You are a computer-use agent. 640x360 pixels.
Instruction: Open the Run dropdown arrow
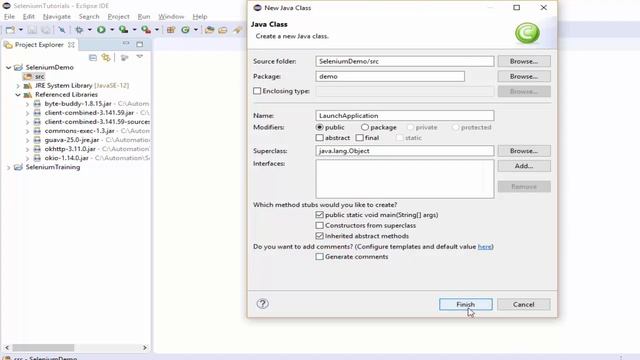(112, 30)
